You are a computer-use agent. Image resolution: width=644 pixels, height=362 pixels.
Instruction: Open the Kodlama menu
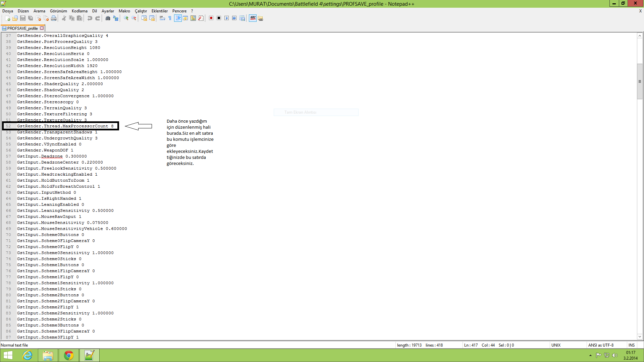(79, 11)
